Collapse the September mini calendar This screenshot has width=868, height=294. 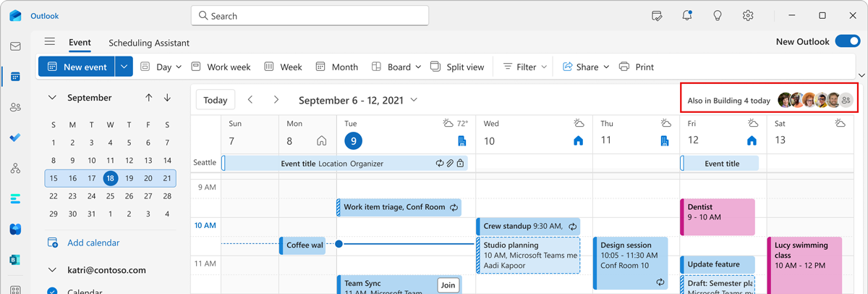pyautogui.click(x=52, y=98)
